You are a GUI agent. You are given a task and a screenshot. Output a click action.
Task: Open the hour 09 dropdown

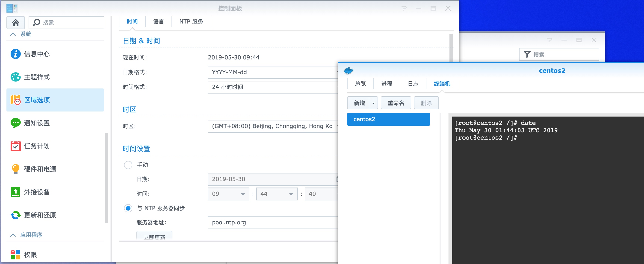point(228,194)
